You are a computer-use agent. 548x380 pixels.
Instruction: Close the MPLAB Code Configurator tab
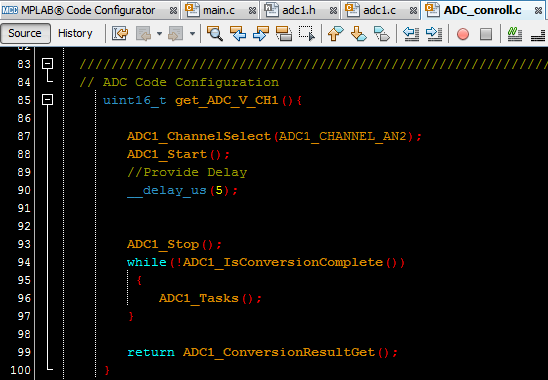tap(173, 11)
